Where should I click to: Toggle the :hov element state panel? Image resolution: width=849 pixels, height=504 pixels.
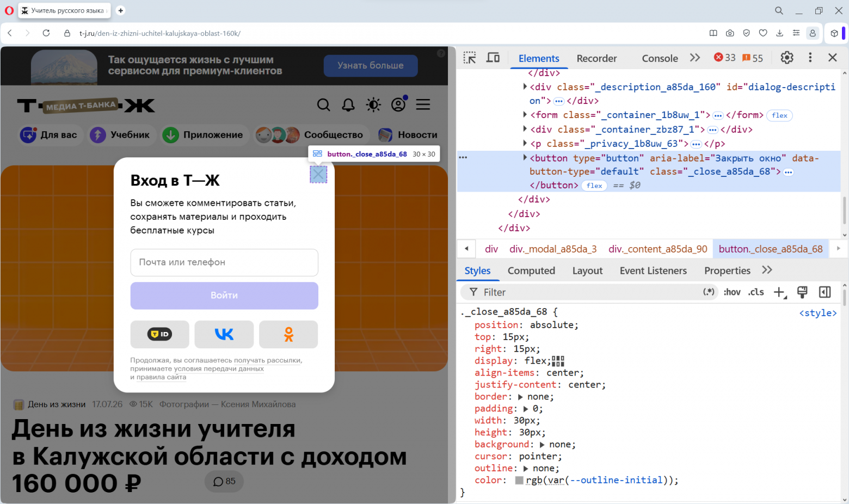pos(732,292)
